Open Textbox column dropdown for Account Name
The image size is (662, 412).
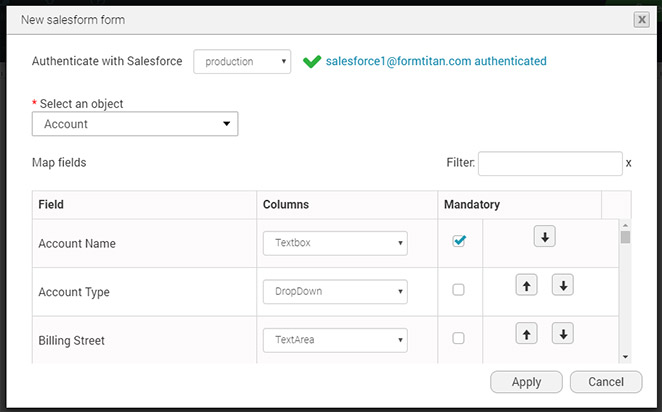click(x=335, y=243)
